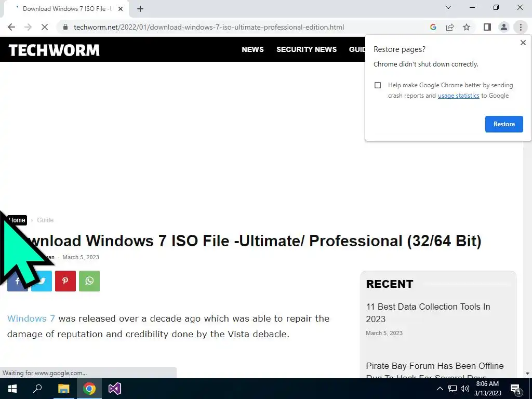This screenshot has height=399, width=532.
Task: Close the Download Windows 7 ISO tab
Action: click(121, 9)
